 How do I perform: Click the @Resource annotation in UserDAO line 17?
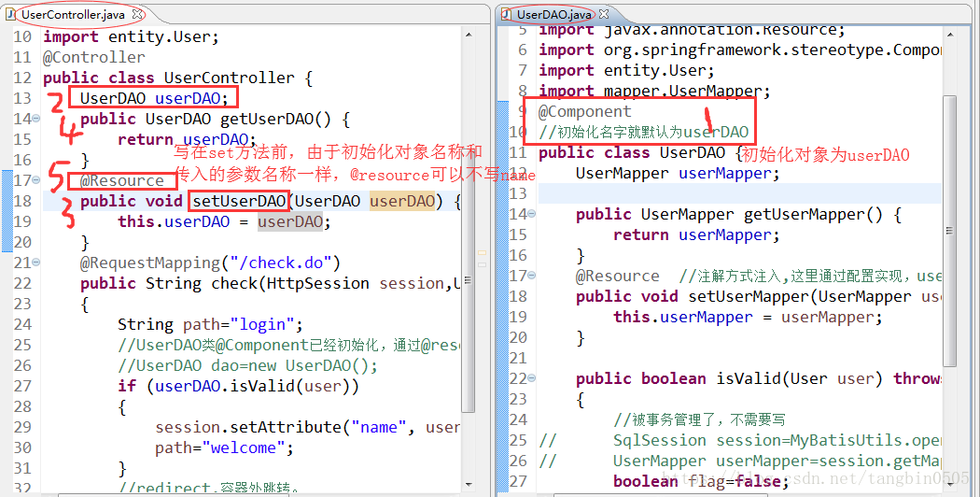coord(618,276)
